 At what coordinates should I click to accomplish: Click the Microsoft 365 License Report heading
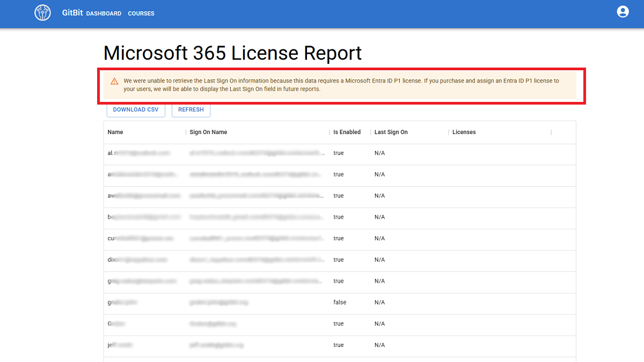(232, 53)
